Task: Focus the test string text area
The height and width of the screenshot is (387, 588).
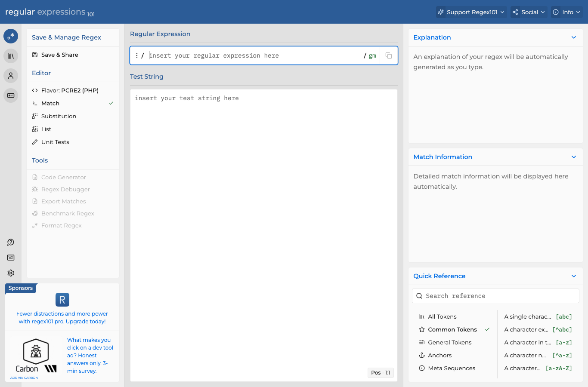Action: 263,235
